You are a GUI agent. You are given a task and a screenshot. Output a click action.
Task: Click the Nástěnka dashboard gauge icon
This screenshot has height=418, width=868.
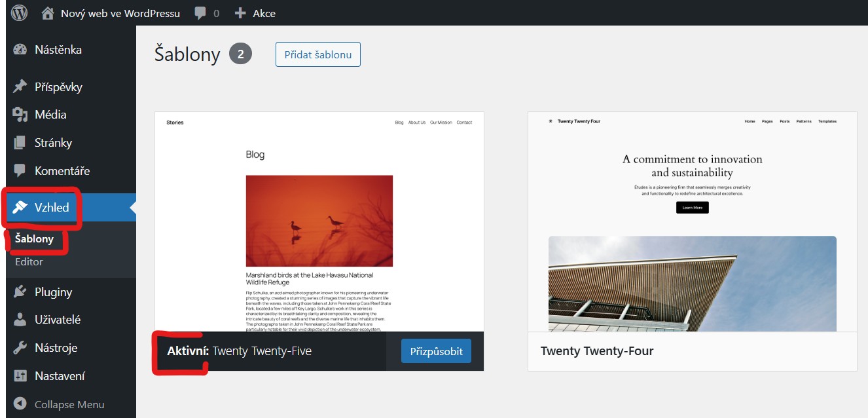pos(20,50)
